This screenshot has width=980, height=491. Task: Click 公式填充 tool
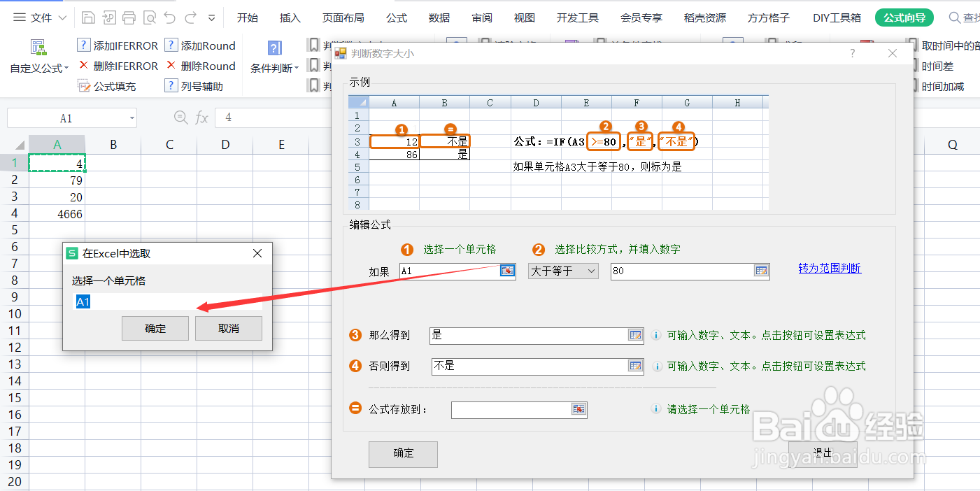click(106, 86)
